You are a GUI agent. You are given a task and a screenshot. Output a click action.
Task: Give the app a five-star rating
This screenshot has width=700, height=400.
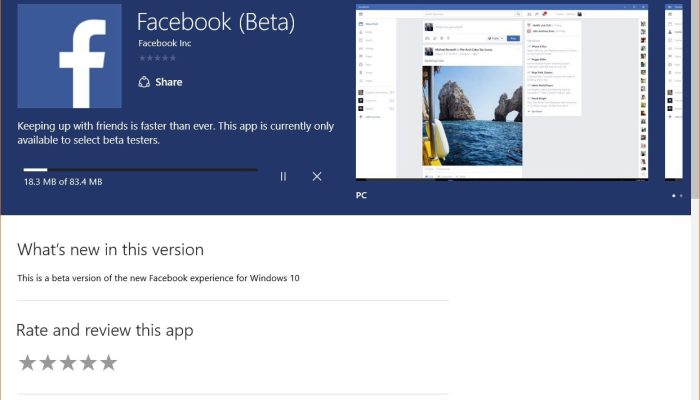pyautogui.click(x=108, y=363)
